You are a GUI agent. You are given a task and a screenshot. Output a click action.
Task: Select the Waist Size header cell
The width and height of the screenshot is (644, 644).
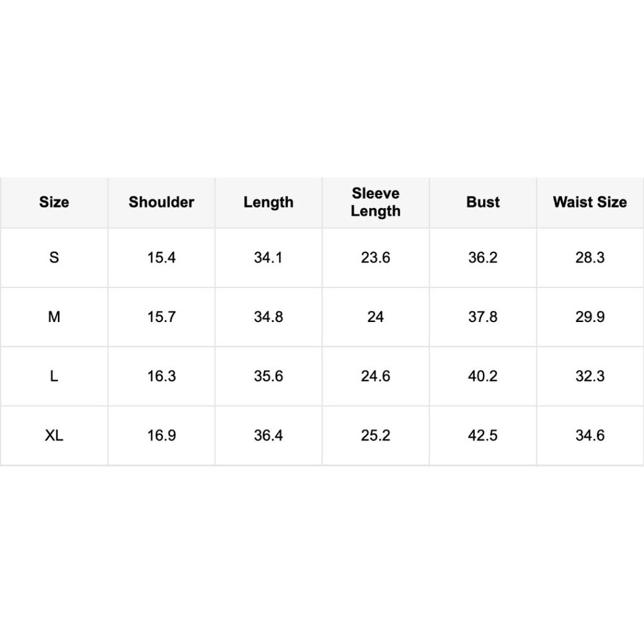pyautogui.click(x=590, y=202)
